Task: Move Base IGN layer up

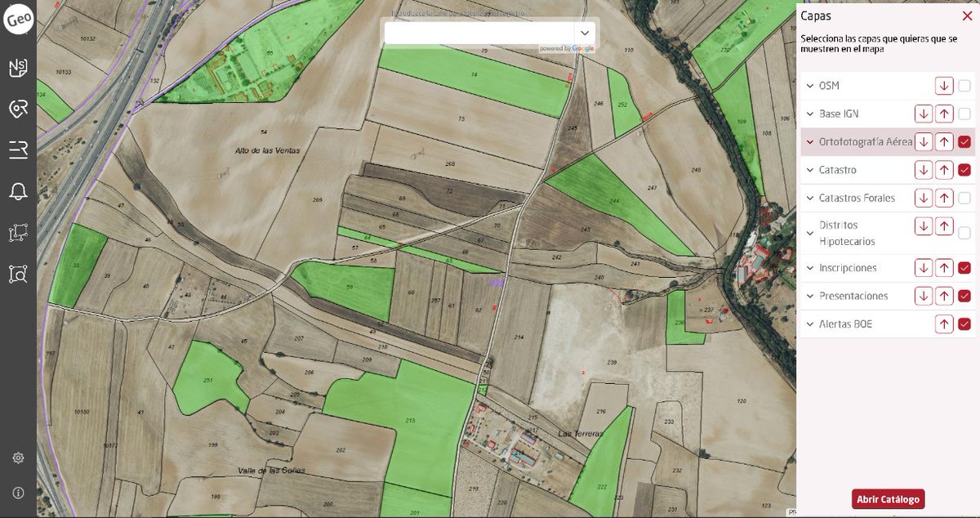Action: (x=944, y=114)
